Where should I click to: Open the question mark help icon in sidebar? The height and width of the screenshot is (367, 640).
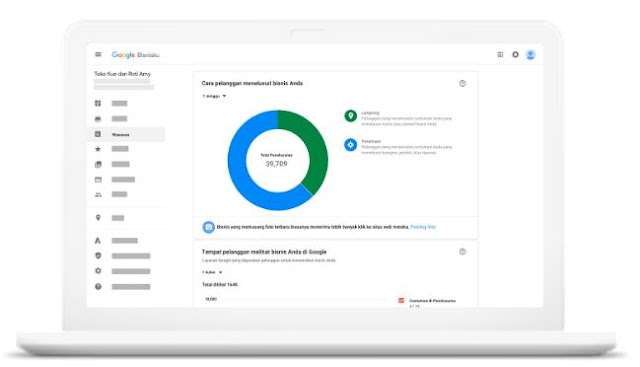coord(98,287)
